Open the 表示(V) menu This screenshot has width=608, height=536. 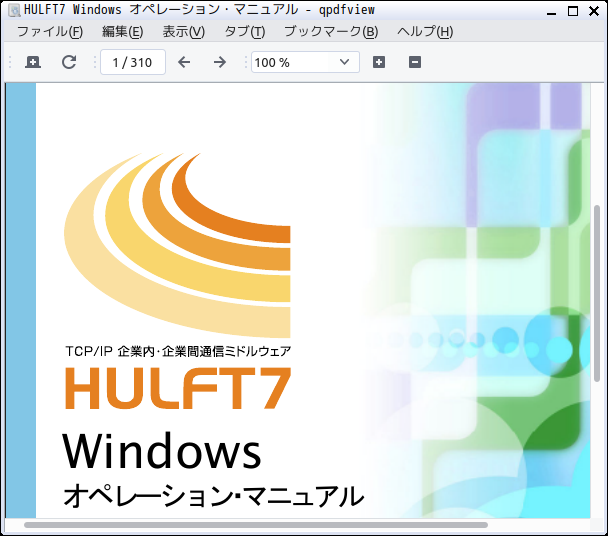(183, 31)
